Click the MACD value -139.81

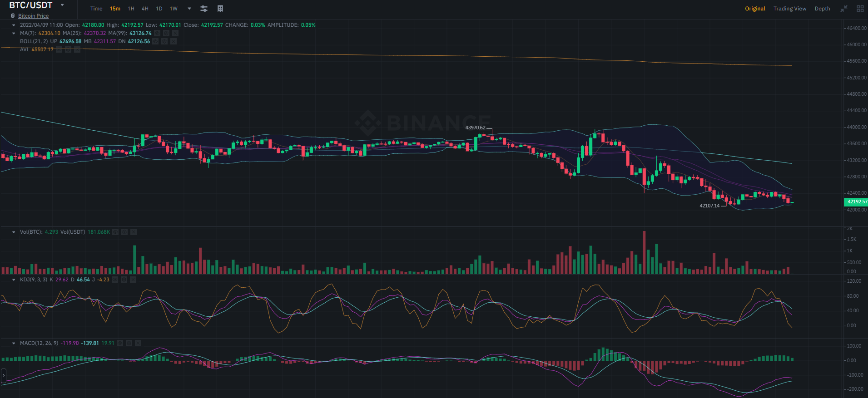(90, 343)
